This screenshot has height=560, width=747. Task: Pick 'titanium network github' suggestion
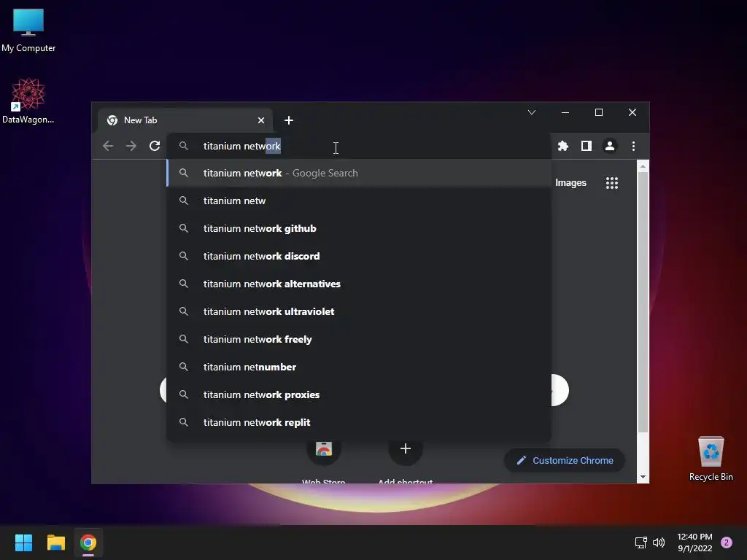click(359, 228)
